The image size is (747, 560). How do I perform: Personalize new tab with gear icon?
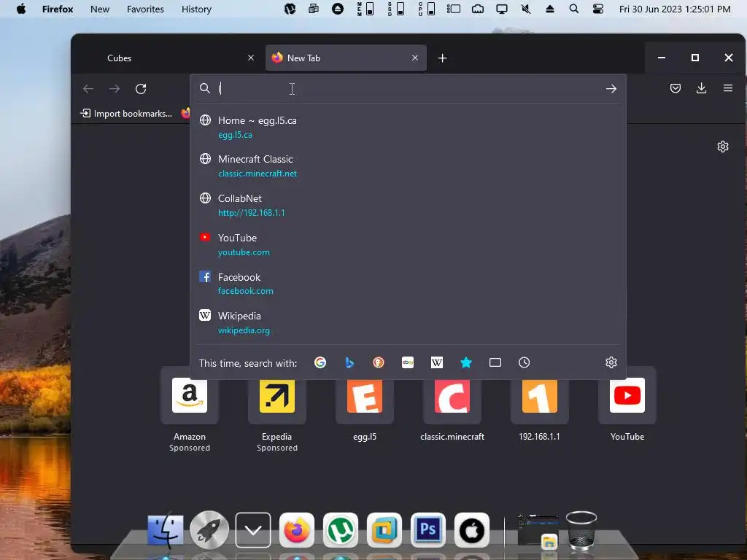click(723, 146)
